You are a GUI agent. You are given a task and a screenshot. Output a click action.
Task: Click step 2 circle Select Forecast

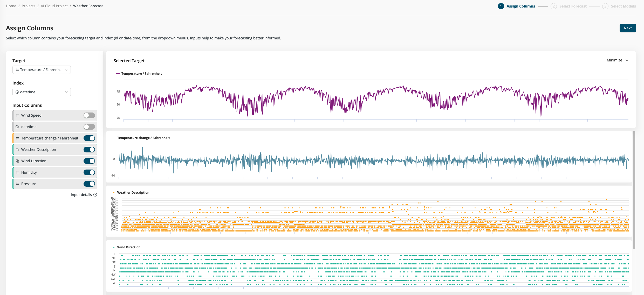(x=553, y=6)
